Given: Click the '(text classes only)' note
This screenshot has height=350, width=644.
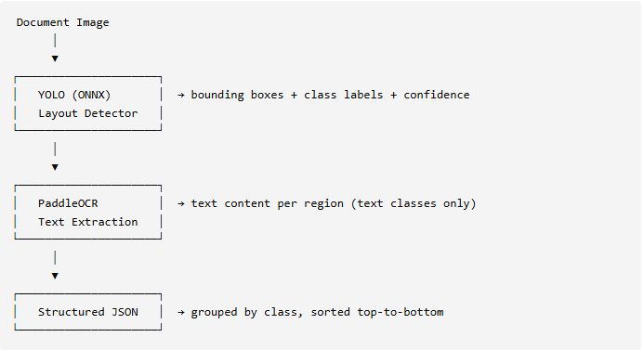Looking at the screenshot, I should pyautogui.click(x=414, y=204).
